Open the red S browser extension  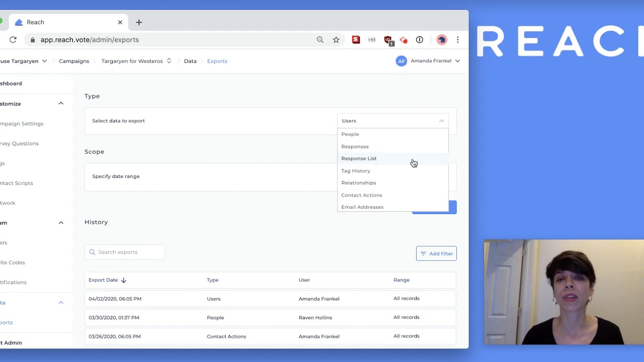pyautogui.click(x=356, y=40)
